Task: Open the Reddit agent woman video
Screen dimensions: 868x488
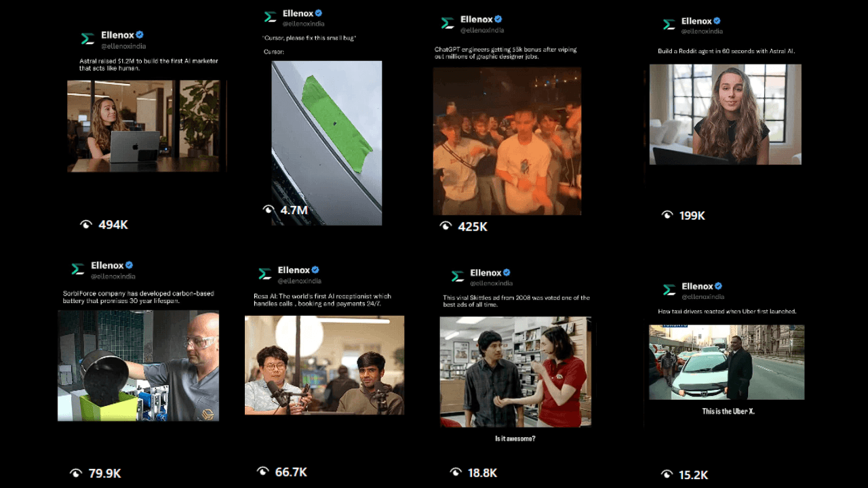Action: point(726,115)
